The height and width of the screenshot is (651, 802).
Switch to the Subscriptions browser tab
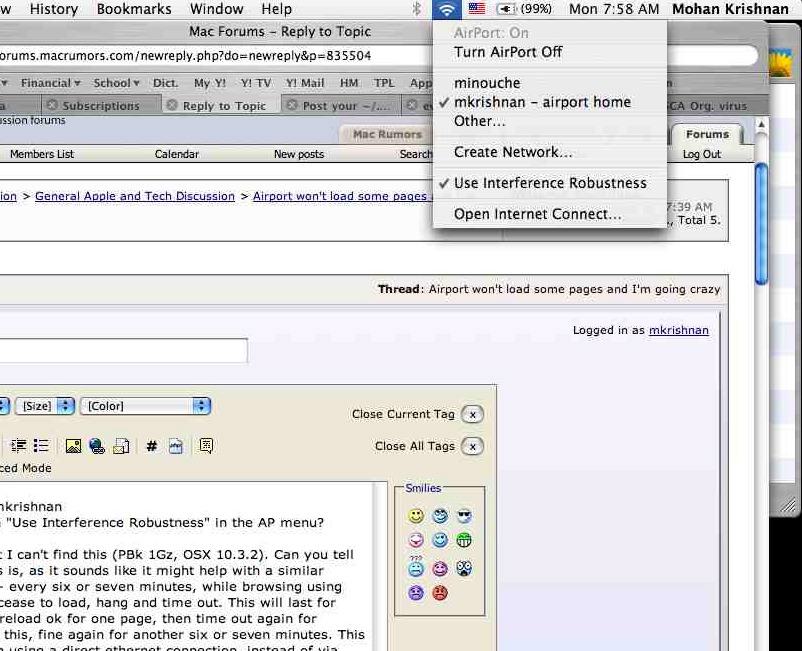[x=101, y=105]
